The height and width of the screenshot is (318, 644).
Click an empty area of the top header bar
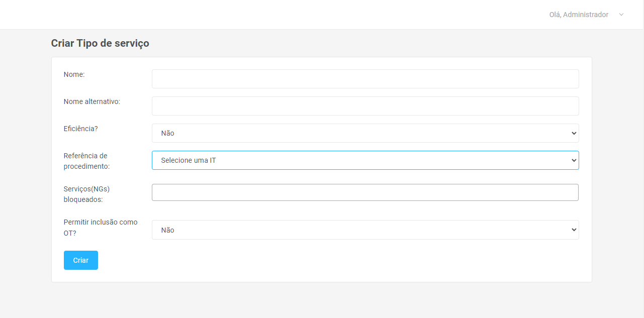[302, 15]
